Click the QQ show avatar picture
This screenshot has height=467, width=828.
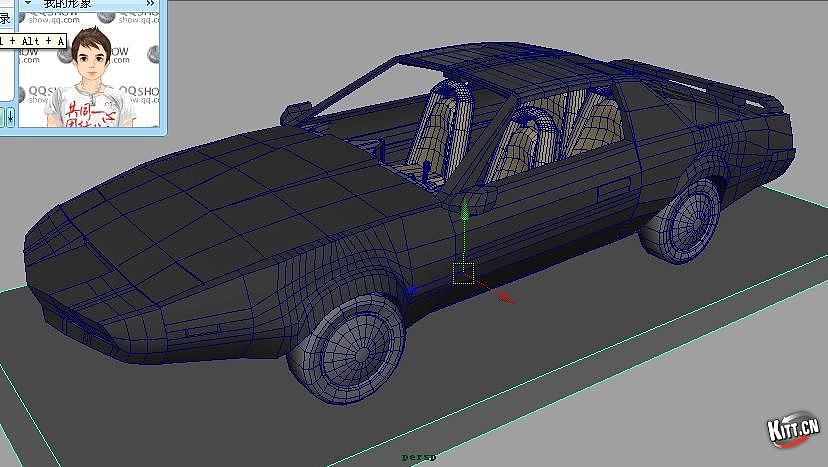tap(89, 69)
